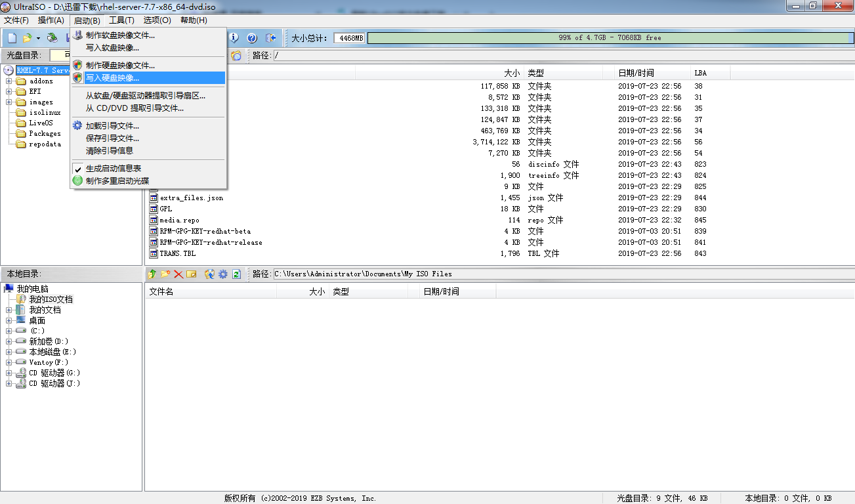This screenshot has height=504, width=855.
Task: Expand the CD 驱动器(G:) node
Action: (x=9, y=373)
